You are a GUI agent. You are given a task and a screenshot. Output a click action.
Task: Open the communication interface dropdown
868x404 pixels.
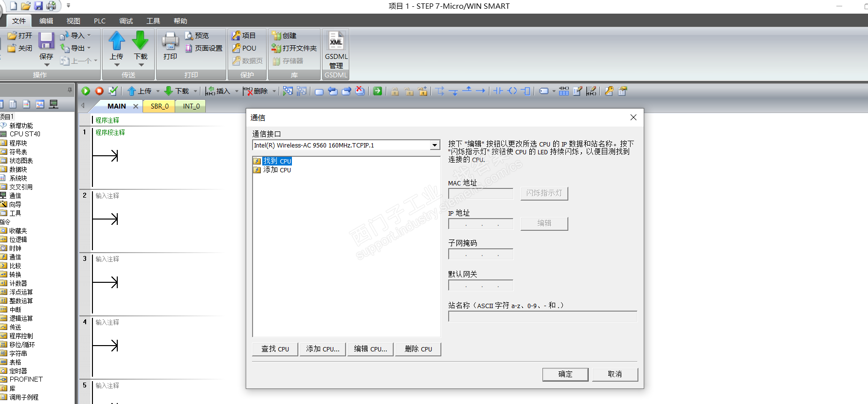click(x=434, y=145)
